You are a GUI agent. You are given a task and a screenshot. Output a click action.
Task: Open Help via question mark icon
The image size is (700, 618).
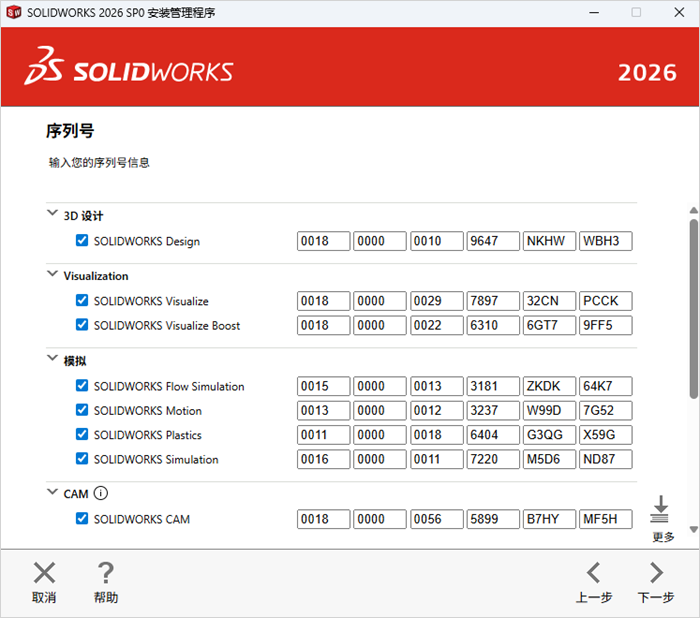pyautogui.click(x=106, y=572)
